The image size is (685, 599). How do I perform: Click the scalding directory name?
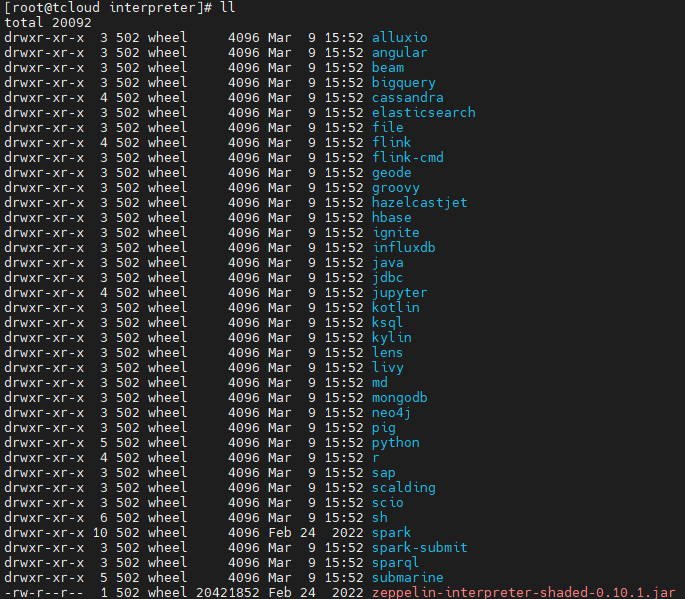click(x=403, y=487)
